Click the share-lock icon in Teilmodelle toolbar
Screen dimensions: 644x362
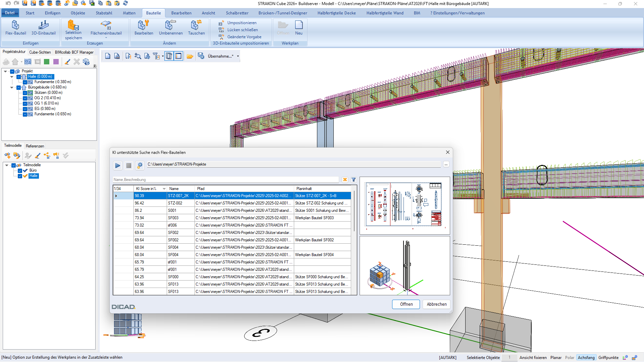tap(47, 156)
